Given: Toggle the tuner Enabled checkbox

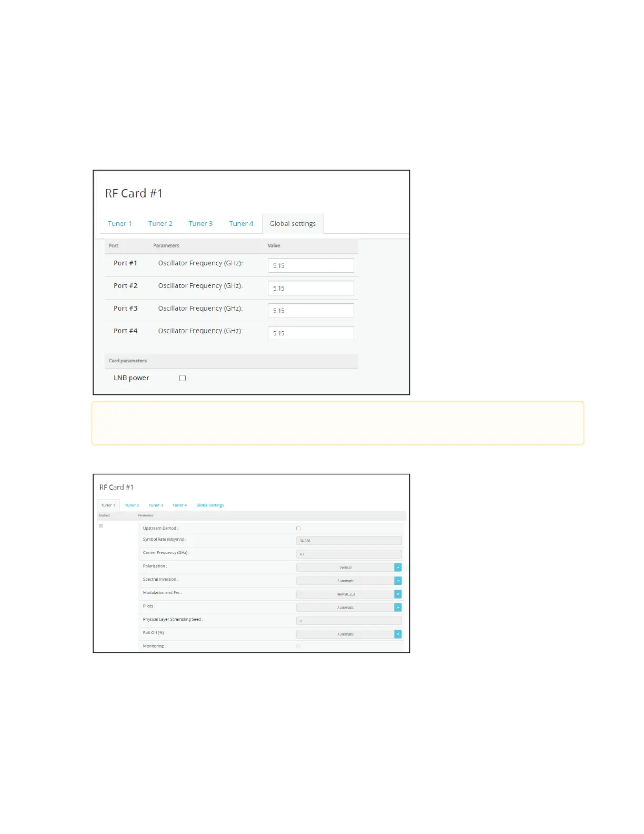Looking at the screenshot, I should pyautogui.click(x=101, y=526).
